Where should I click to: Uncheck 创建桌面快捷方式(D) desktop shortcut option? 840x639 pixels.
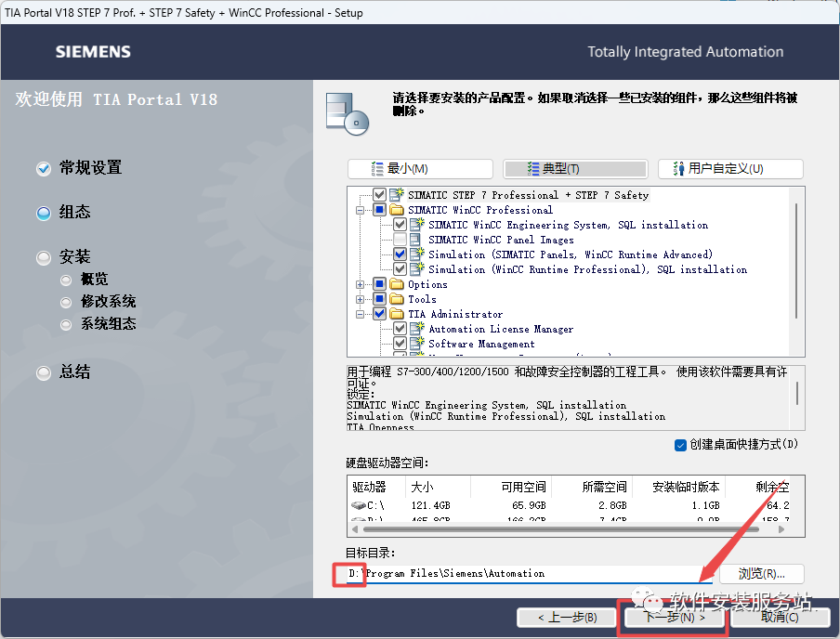[x=680, y=445]
